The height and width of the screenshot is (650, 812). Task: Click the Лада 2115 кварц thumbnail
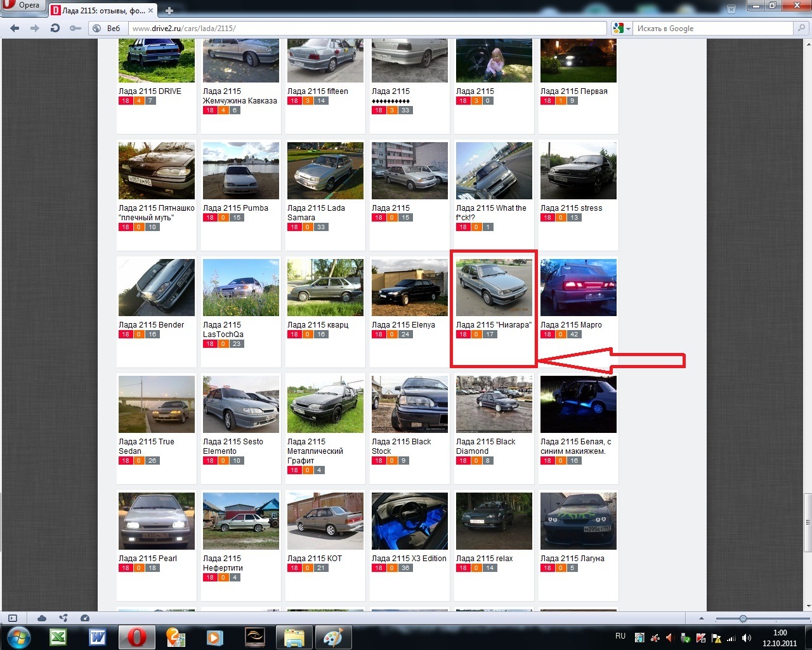[325, 288]
